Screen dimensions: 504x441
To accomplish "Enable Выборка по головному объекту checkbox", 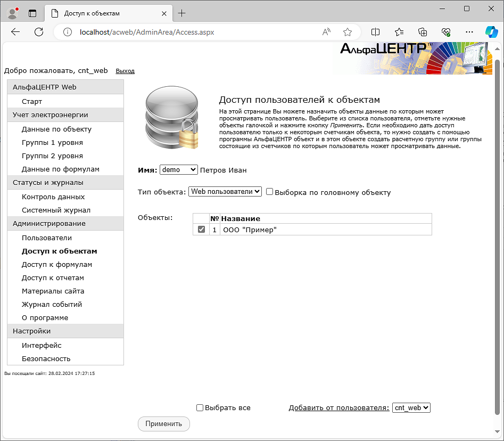I will click(269, 192).
